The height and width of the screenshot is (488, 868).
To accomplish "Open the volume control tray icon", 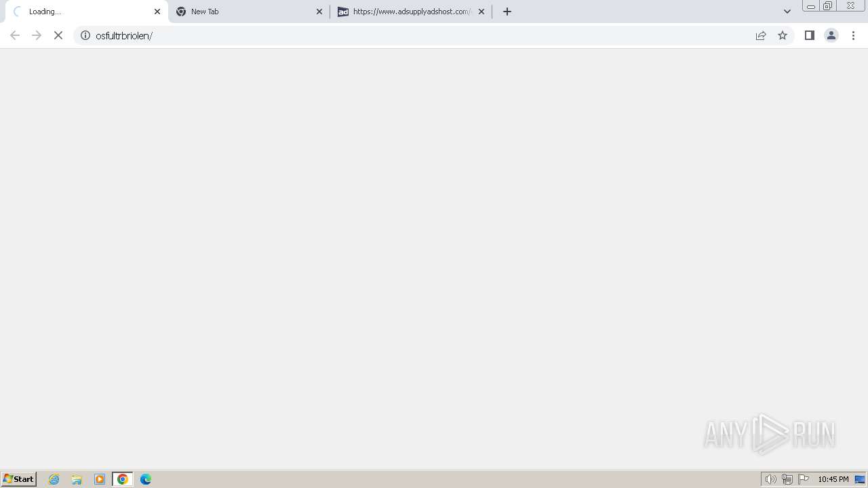I will click(771, 479).
